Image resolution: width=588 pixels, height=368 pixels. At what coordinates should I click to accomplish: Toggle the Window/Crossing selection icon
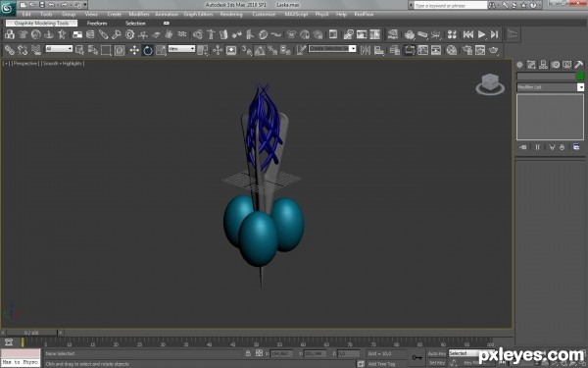click(x=120, y=50)
